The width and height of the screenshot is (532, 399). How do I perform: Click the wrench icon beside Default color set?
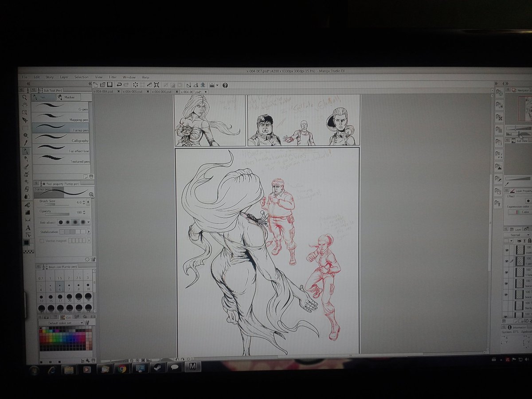(87, 323)
